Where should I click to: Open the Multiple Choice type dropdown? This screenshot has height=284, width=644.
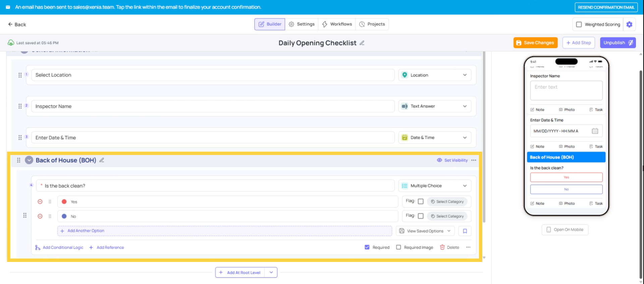click(x=435, y=186)
